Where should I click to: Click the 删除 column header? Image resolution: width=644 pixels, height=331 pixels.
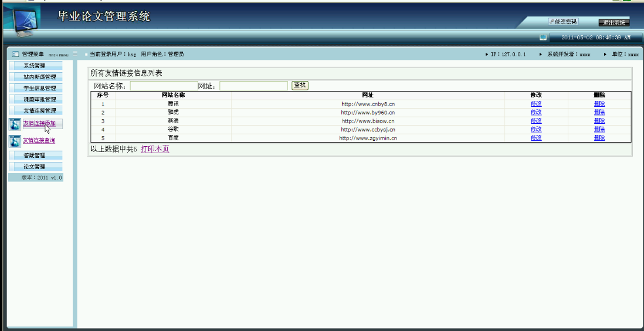click(599, 95)
